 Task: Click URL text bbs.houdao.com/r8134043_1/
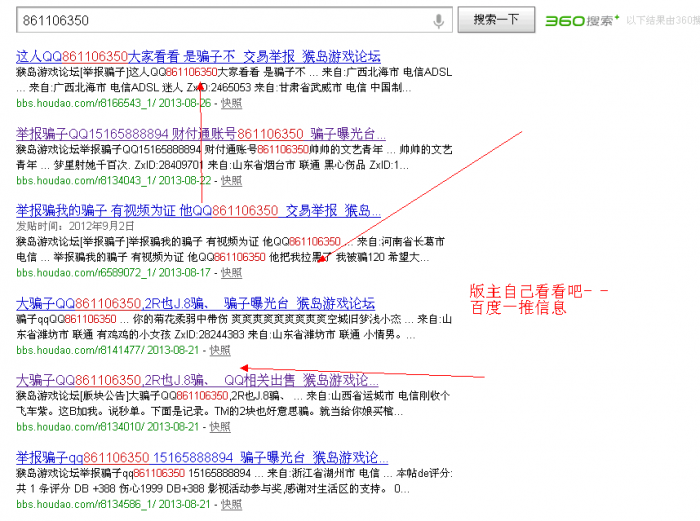(86, 180)
